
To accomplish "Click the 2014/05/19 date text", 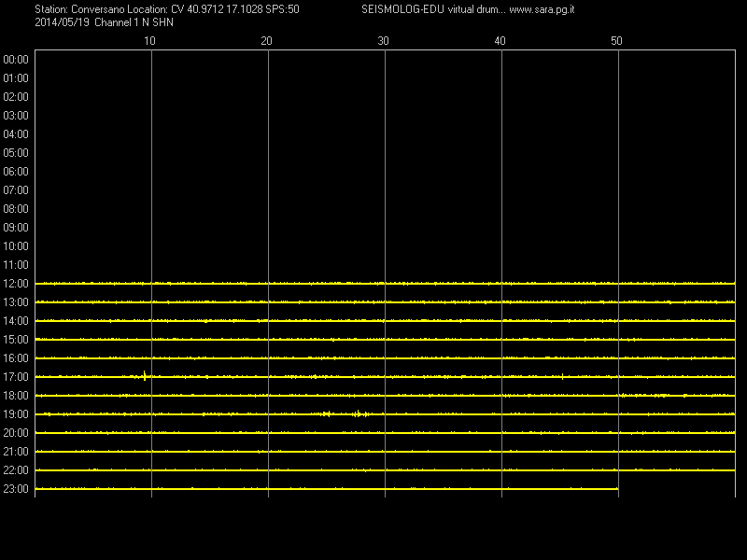I will tap(62, 22).
